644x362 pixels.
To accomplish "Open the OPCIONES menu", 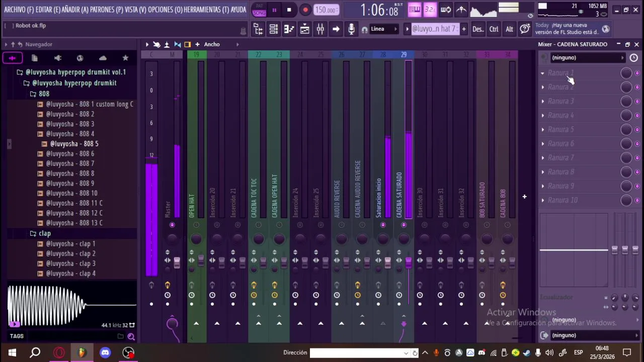I will pos(165,10).
